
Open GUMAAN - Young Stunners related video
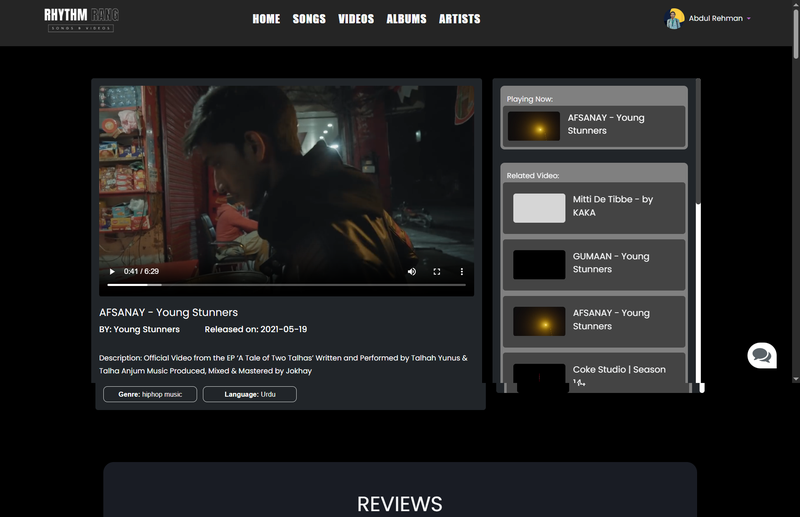click(x=594, y=264)
